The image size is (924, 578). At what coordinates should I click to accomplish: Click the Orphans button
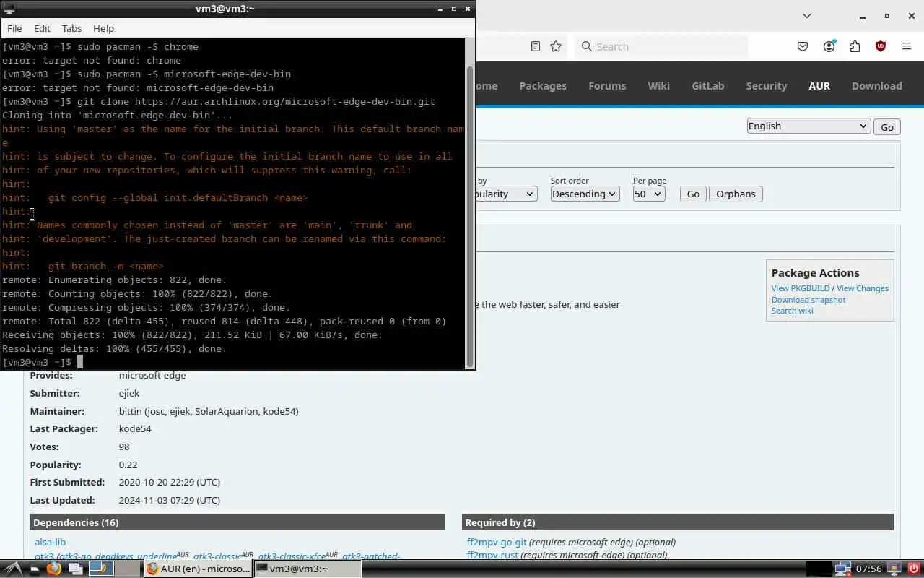tap(736, 194)
